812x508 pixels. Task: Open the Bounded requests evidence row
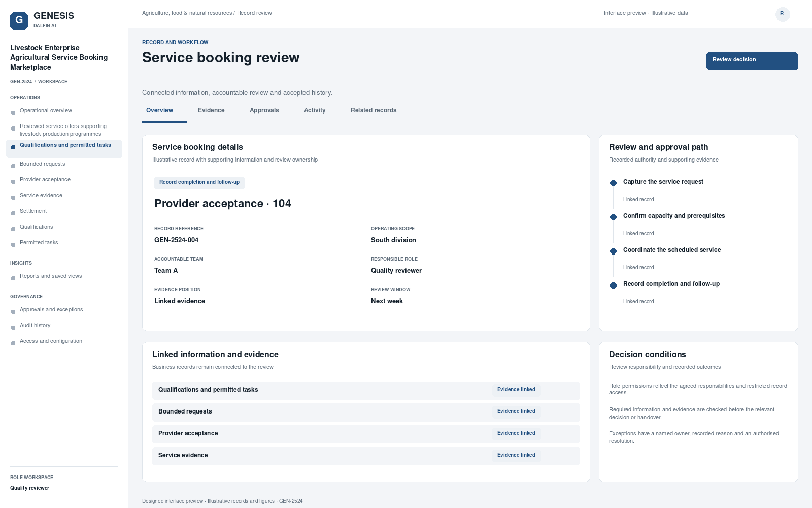click(x=366, y=412)
